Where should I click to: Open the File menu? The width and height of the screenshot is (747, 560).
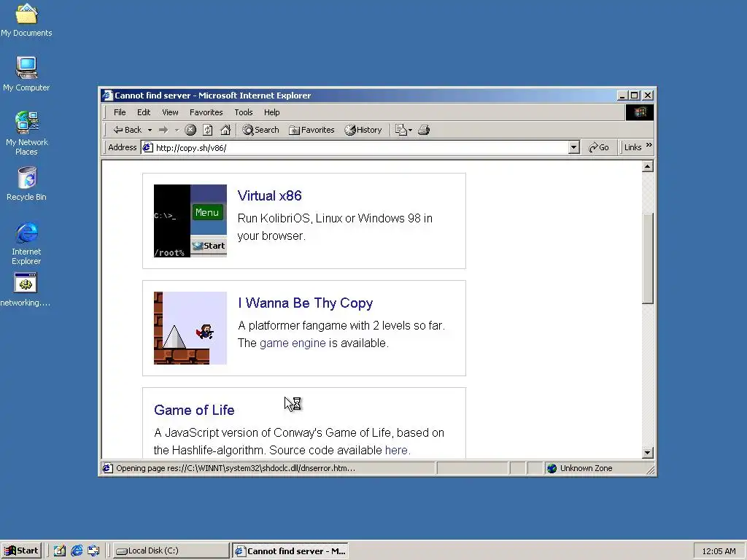point(120,112)
